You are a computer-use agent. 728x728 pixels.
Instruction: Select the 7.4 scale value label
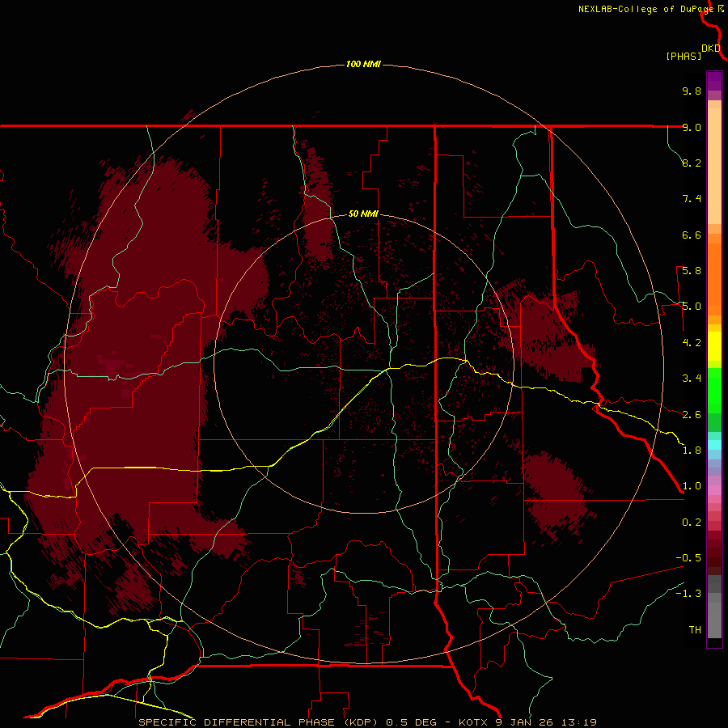click(692, 199)
